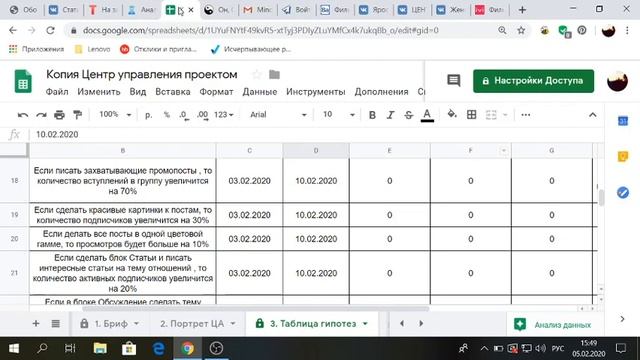Open fill color picker

pos(452,115)
